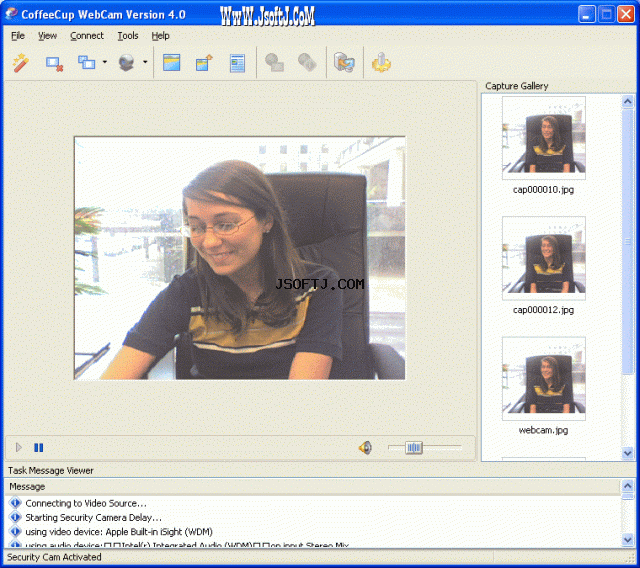Click the disconnect window icon with red X
Viewport: 640px width, 568px height.
point(54,63)
